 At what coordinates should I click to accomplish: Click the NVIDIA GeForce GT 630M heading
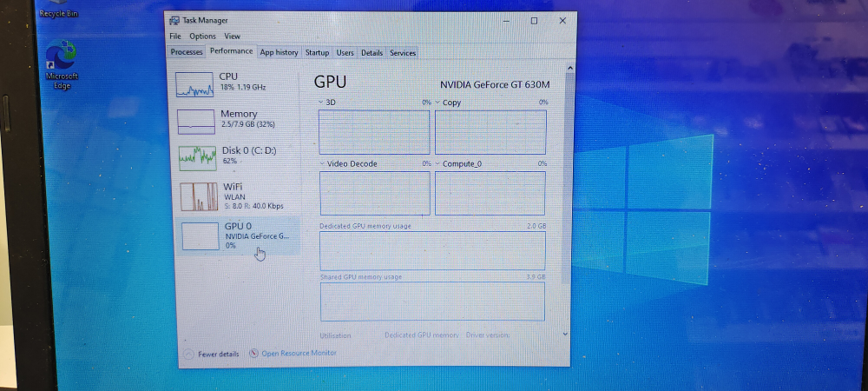(x=495, y=85)
